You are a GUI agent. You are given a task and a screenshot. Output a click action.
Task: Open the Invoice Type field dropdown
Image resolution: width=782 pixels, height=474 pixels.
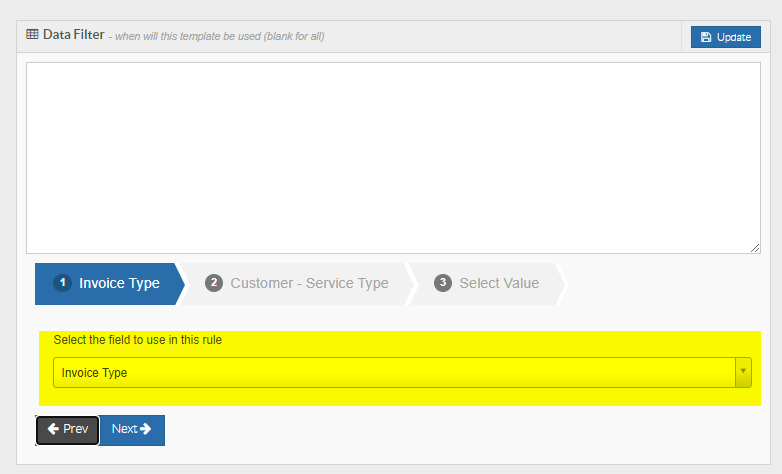point(402,372)
